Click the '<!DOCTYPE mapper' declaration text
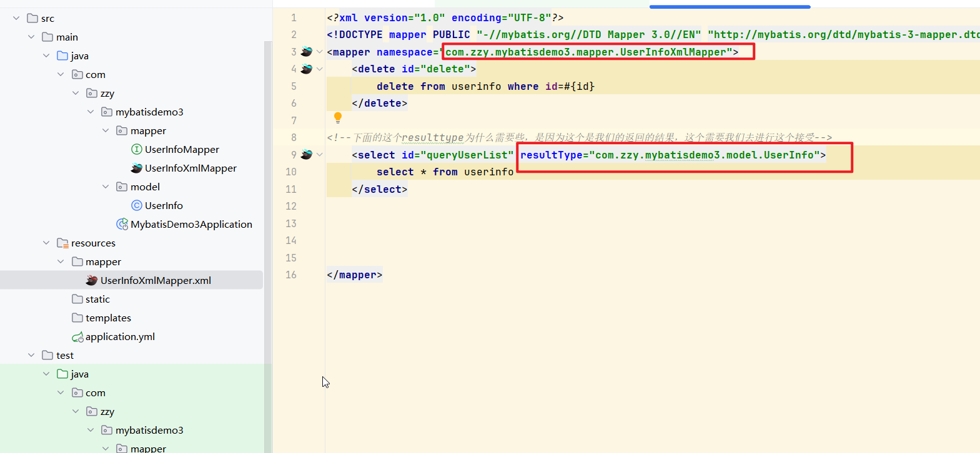This screenshot has width=980, height=453. (x=376, y=34)
